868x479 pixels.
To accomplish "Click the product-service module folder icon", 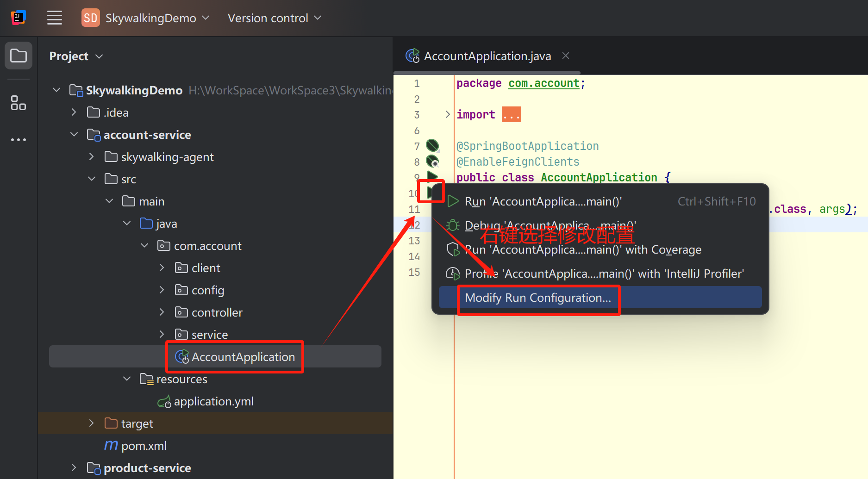I will tap(94, 468).
